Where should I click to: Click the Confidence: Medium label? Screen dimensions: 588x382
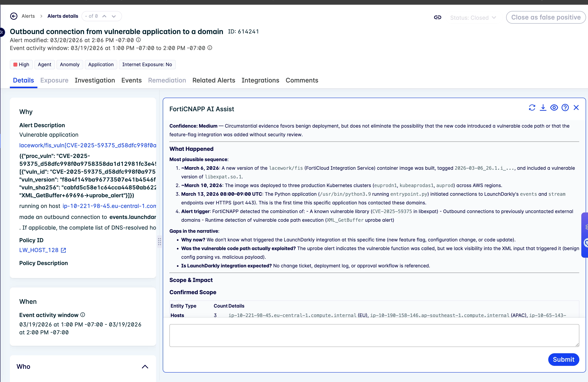pyautogui.click(x=193, y=126)
